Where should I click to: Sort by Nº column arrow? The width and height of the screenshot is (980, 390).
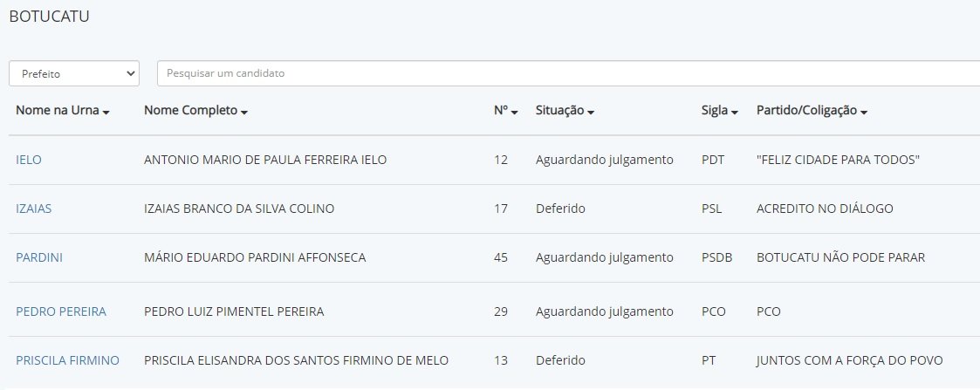515,113
